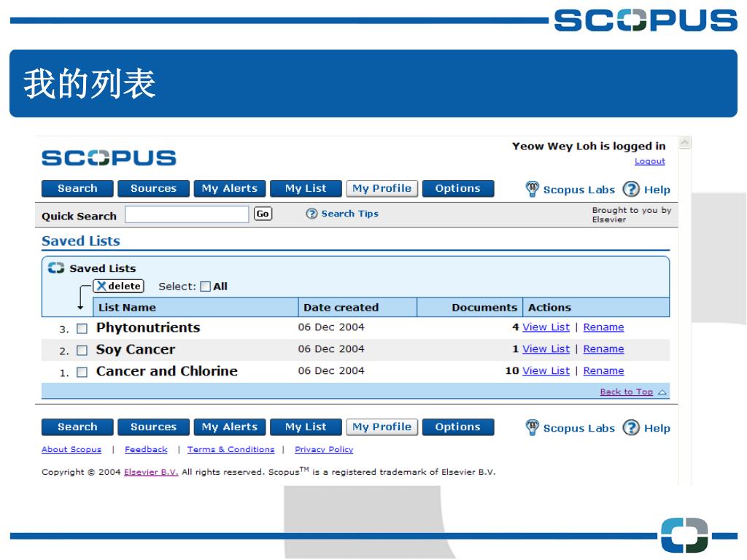Screen dimensions: 747x560
Task: Open the My Profile tab in bottom navigation
Action: [x=382, y=427]
